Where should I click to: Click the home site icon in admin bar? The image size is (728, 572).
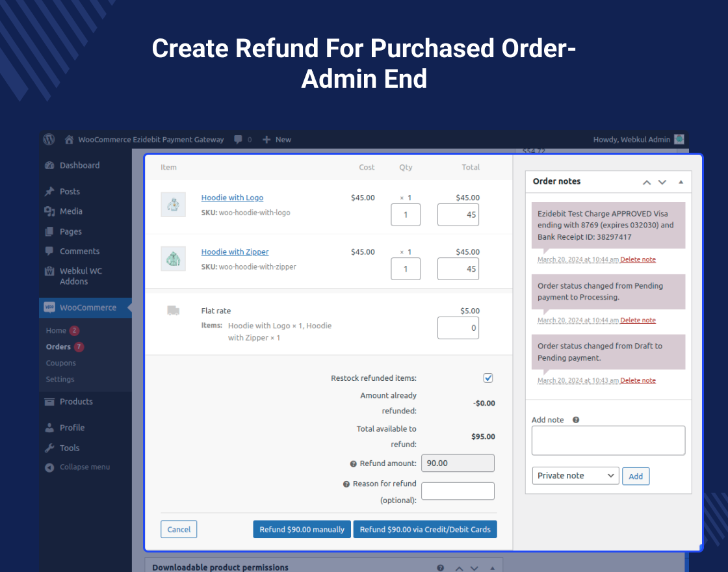pos(69,139)
